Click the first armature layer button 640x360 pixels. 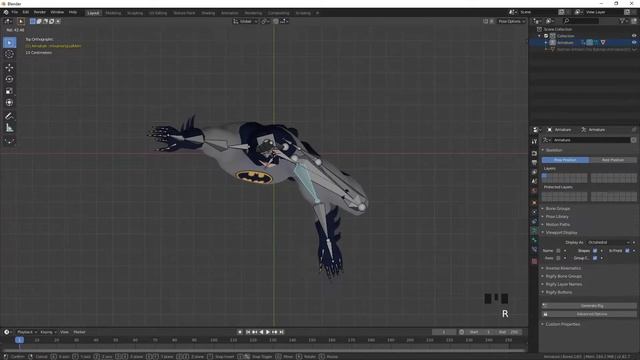pos(544,176)
